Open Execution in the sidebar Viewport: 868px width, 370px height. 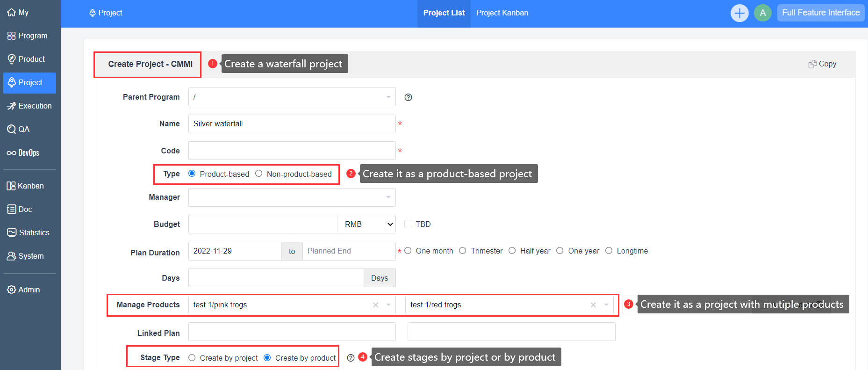click(x=29, y=106)
